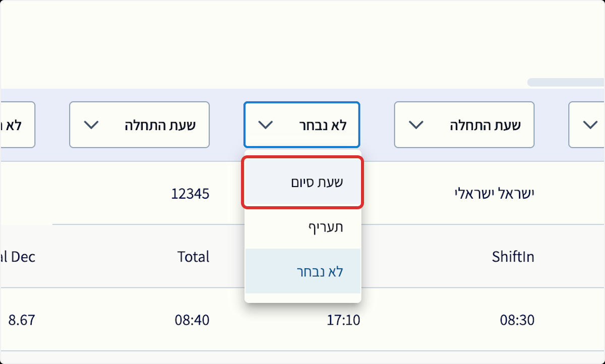Select the 08:30 shift-in time cell
This screenshot has height=364, width=605.
click(517, 320)
